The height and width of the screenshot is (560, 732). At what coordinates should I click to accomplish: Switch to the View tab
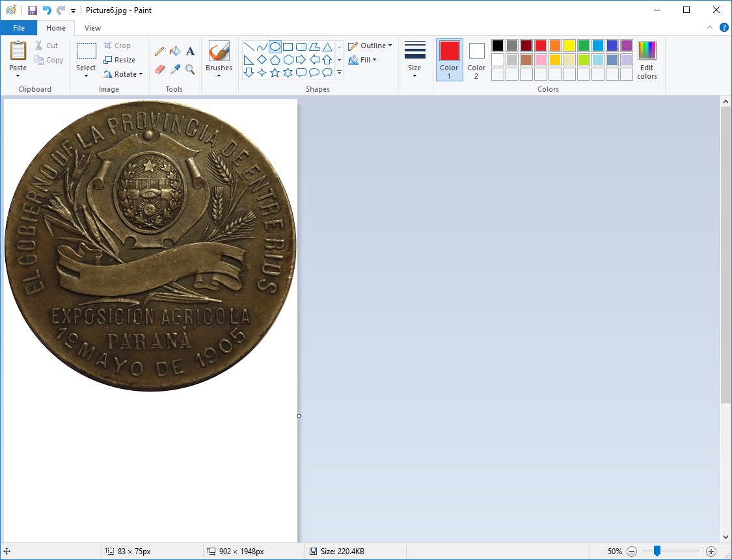(92, 28)
